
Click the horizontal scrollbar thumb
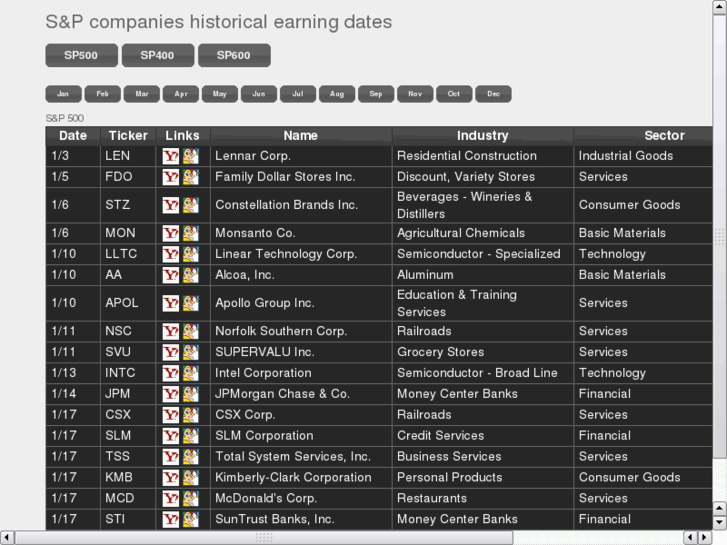pos(264,538)
